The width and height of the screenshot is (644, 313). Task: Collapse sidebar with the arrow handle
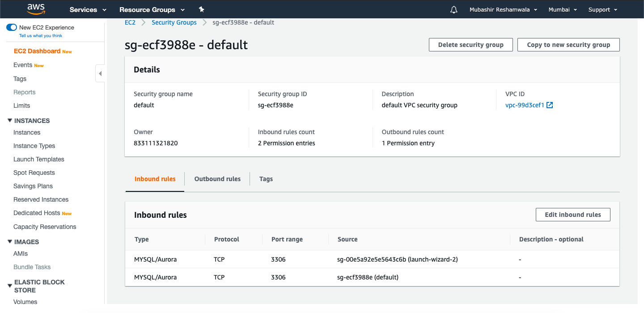(x=100, y=73)
